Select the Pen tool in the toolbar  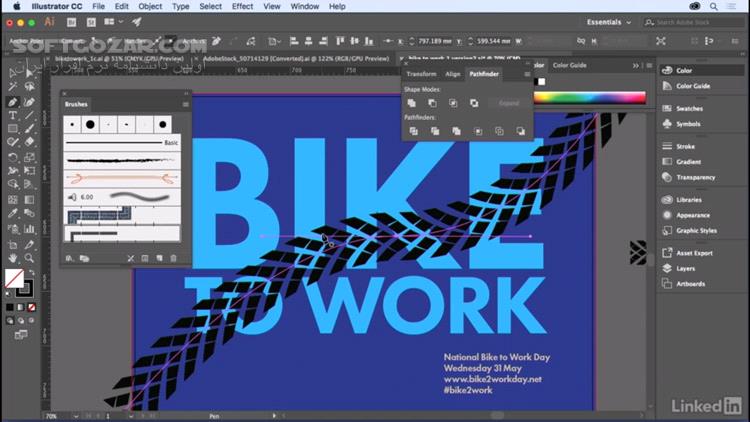pos(12,102)
